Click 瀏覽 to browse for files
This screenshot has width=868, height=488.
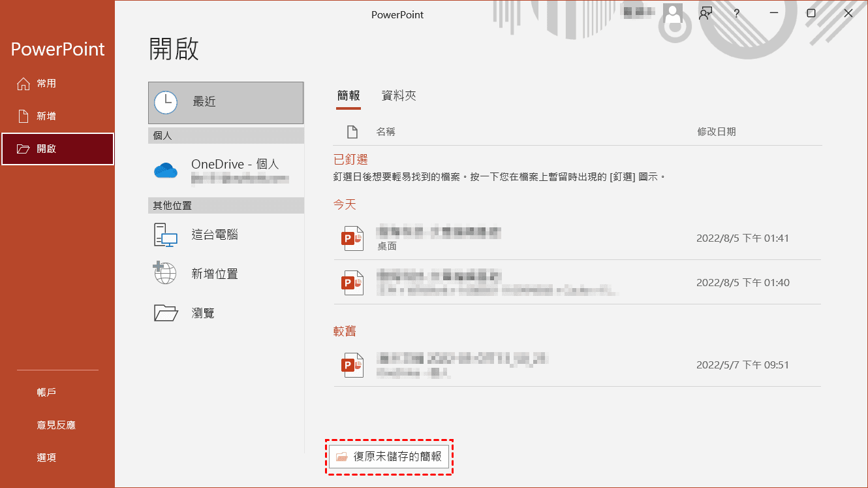pos(226,313)
